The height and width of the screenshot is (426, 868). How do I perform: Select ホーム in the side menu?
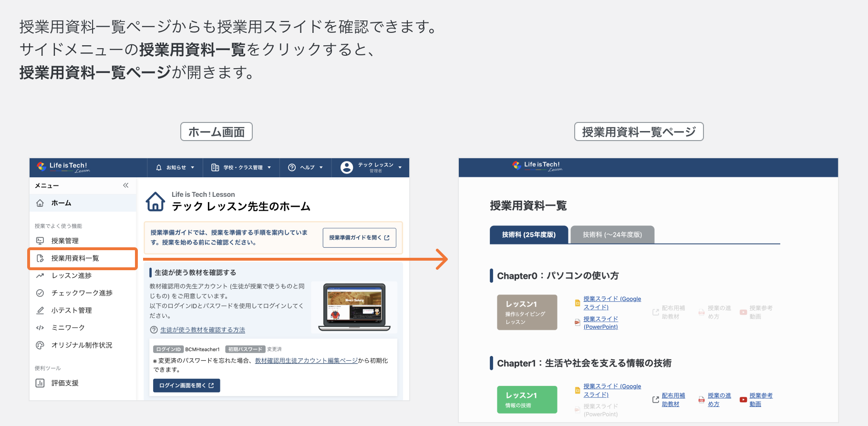click(83, 203)
